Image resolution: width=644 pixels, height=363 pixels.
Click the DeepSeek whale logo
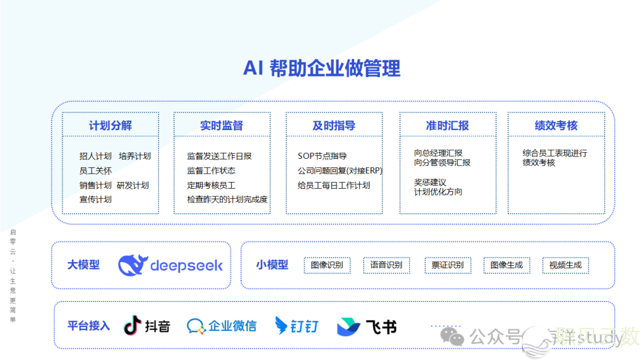coord(133,265)
